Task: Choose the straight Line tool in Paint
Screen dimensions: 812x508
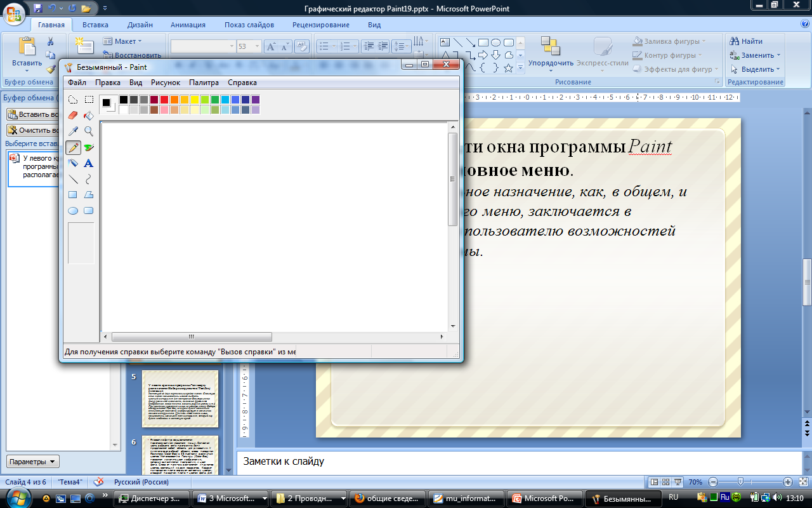Action: click(x=73, y=179)
